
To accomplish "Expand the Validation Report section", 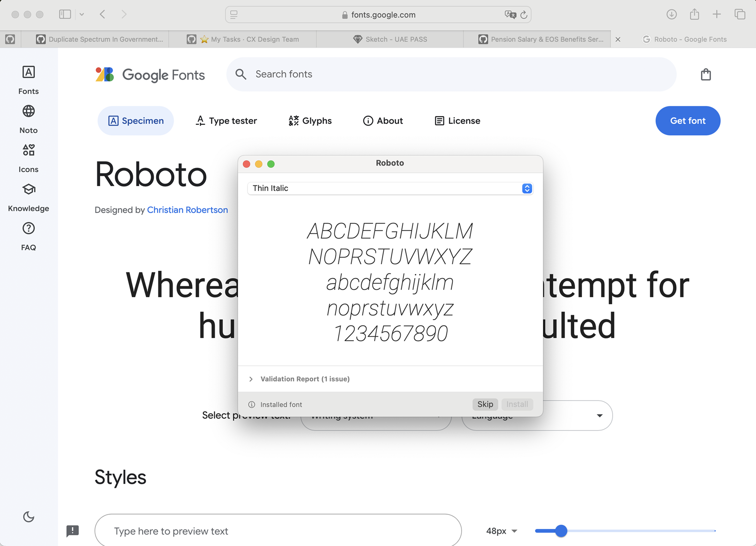I will (251, 379).
